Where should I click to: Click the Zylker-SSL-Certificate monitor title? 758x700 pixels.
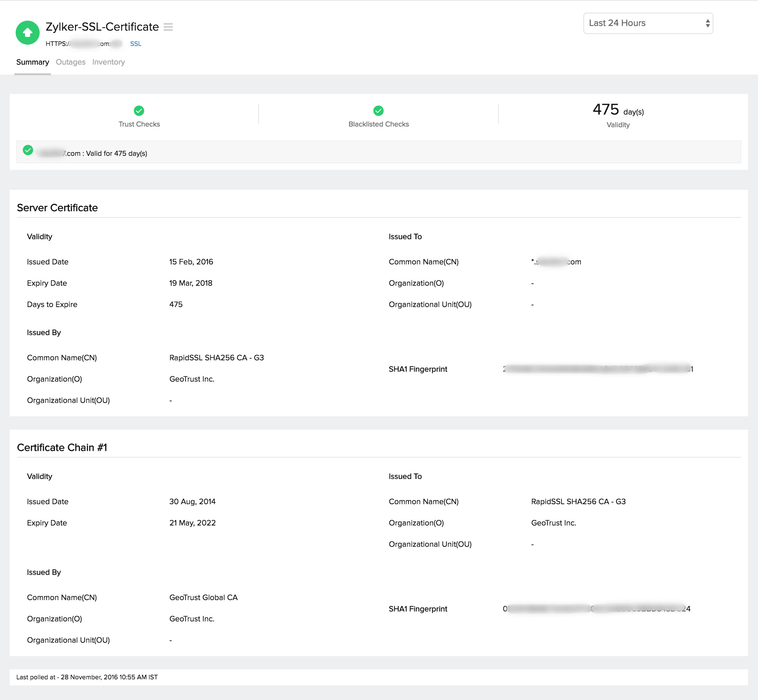pyautogui.click(x=102, y=27)
